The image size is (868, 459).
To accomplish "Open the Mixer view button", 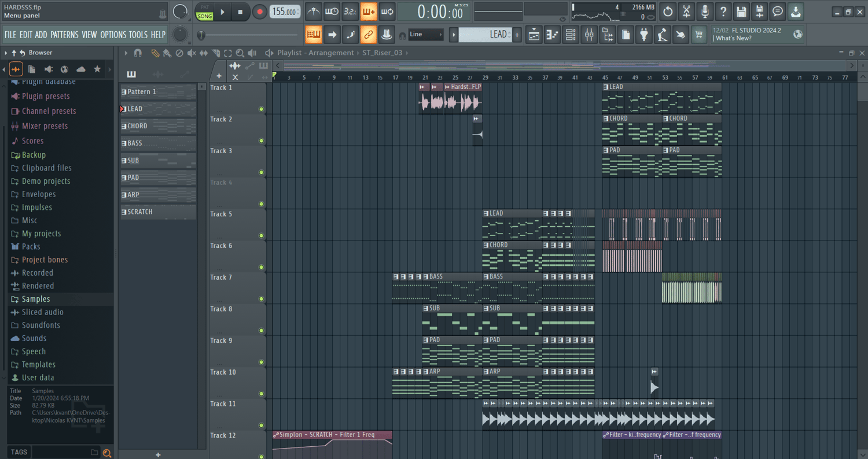I will tap(589, 35).
